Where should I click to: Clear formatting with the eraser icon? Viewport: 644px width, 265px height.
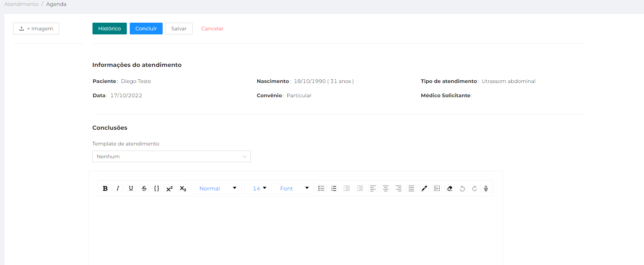[x=450, y=189]
